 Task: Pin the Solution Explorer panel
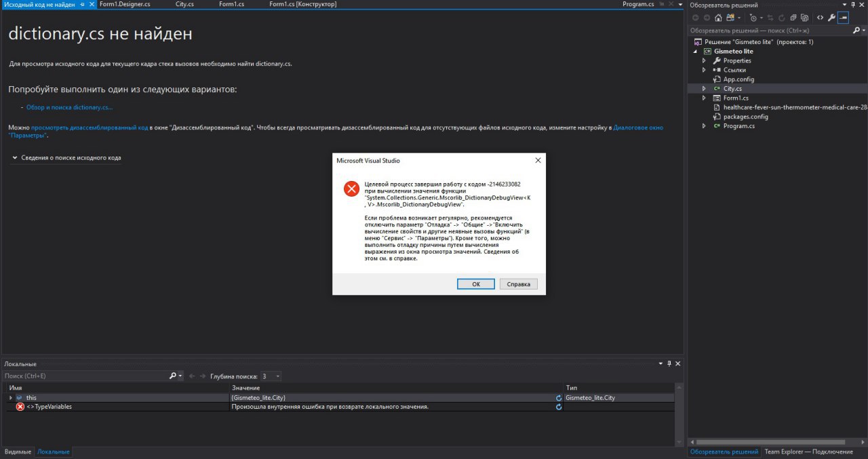(853, 5)
